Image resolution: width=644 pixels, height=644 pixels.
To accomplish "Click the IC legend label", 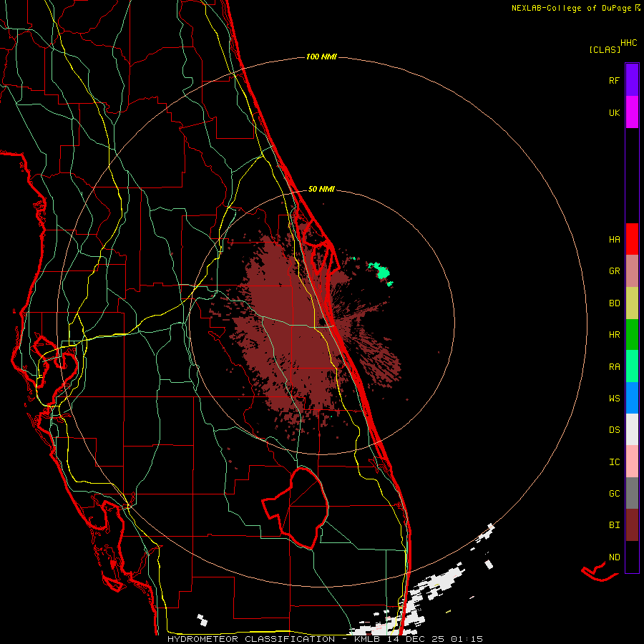I will (614, 462).
